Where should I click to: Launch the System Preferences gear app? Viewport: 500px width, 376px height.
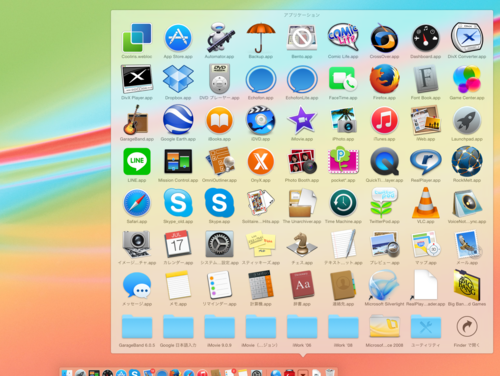(x=219, y=244)
